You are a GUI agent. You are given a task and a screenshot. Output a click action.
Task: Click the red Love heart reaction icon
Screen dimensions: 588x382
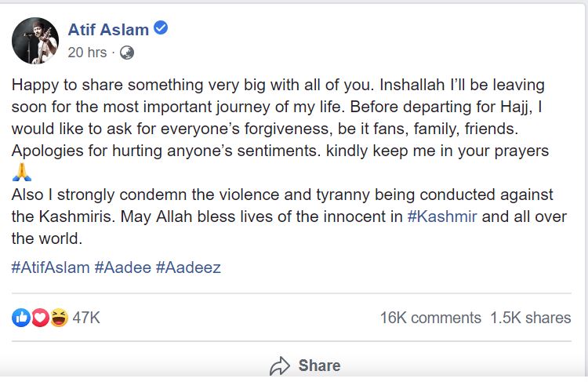click(40, 318)
